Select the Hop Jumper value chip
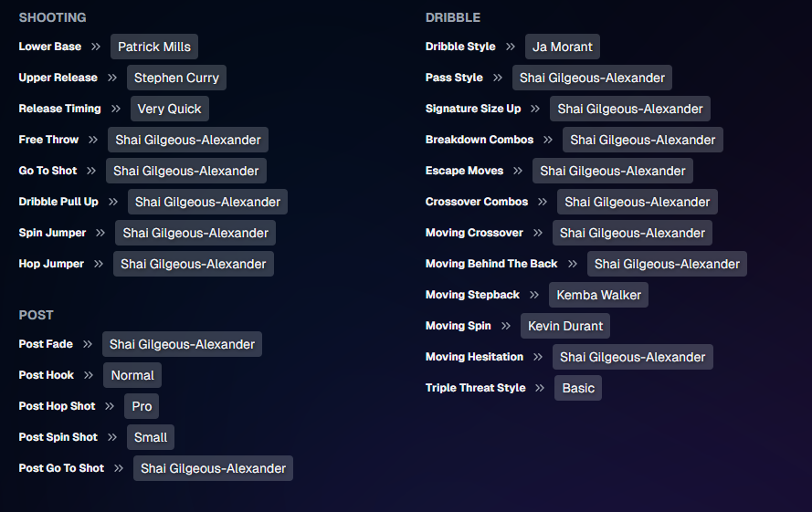This screenshot has height=512, width=812. 193,264
